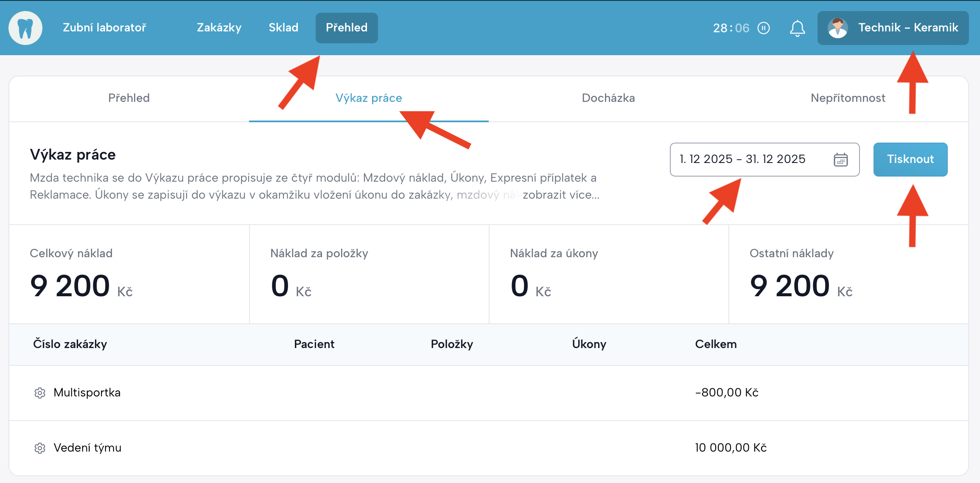
Task: Expand description with zobrazit více
Action: (x=560, y=195)
